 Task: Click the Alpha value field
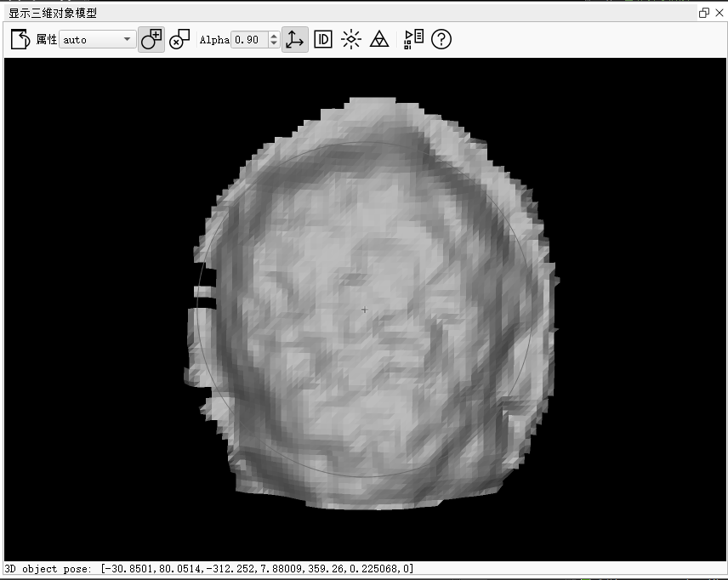(248, 40)
